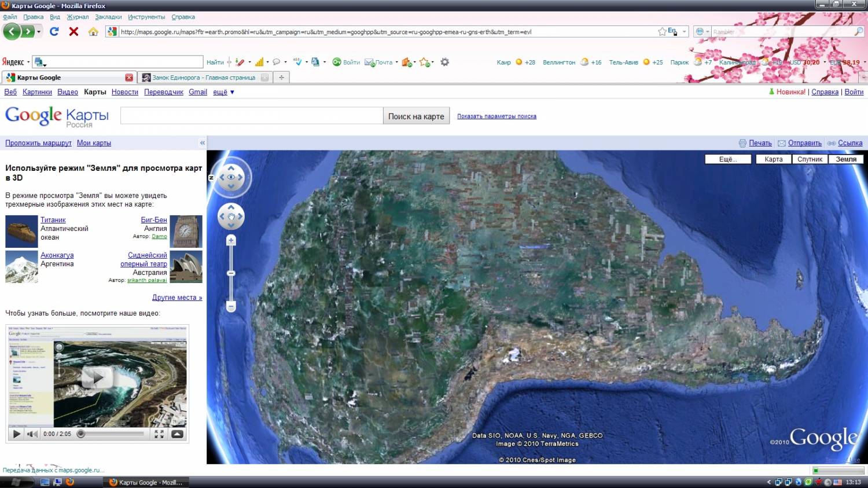
Task: Pan map down with the hand control arrow
Action: coord(231,225)
